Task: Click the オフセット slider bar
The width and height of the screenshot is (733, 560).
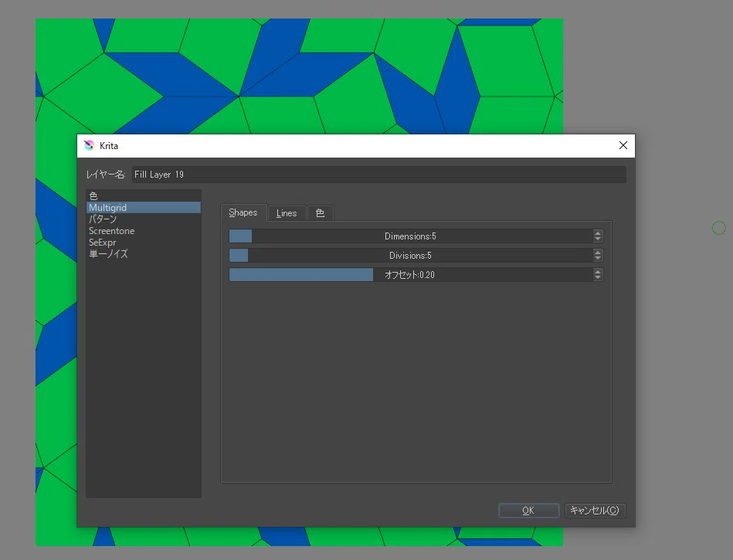Action: click(410, 274)
